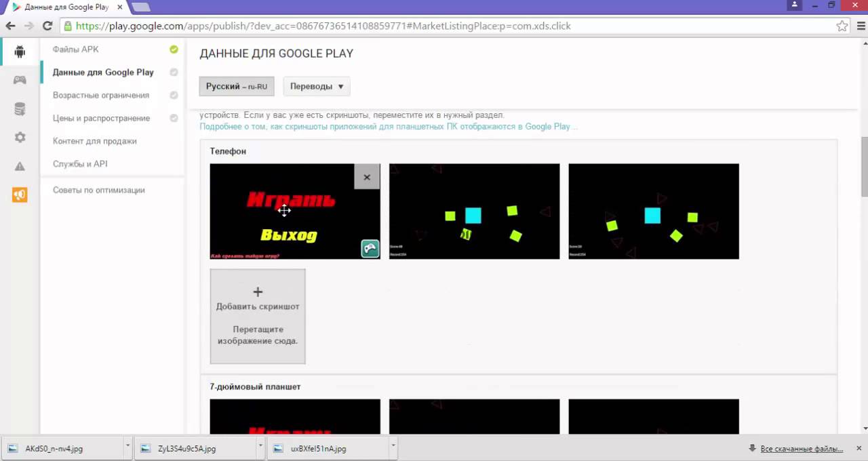Click the browser forward arrow
868x461 pixels.
tap(28, 26)
